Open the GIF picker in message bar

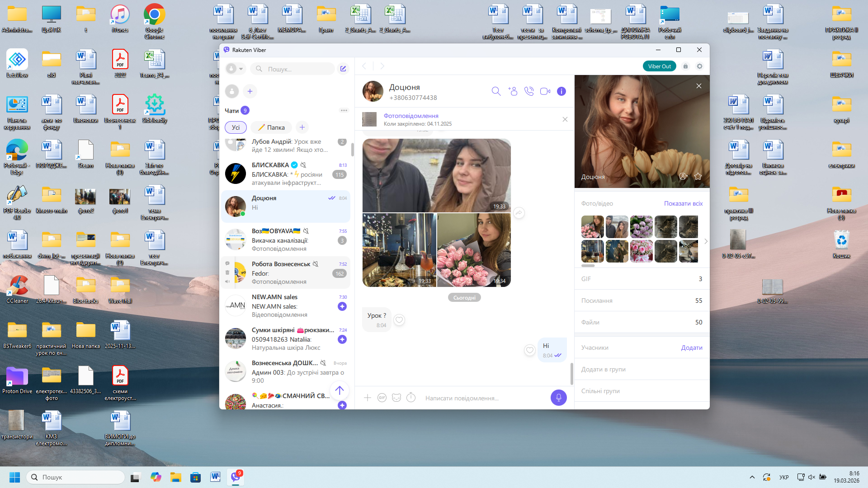382,398
